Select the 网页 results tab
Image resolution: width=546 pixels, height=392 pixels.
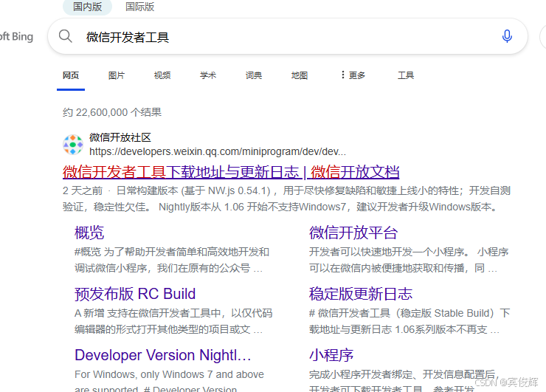pos(71,75)
